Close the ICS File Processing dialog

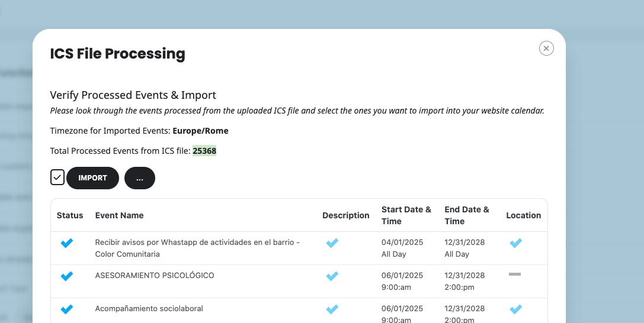click(546, 49)
